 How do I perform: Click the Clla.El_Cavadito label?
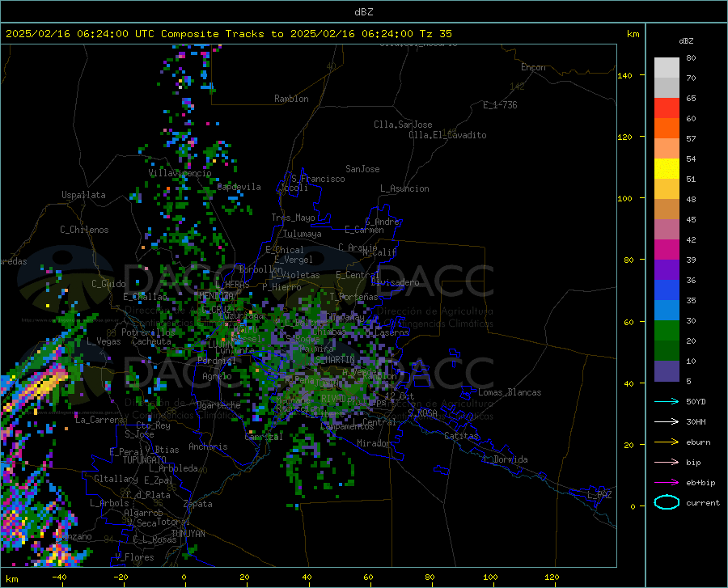pos(447,135)
